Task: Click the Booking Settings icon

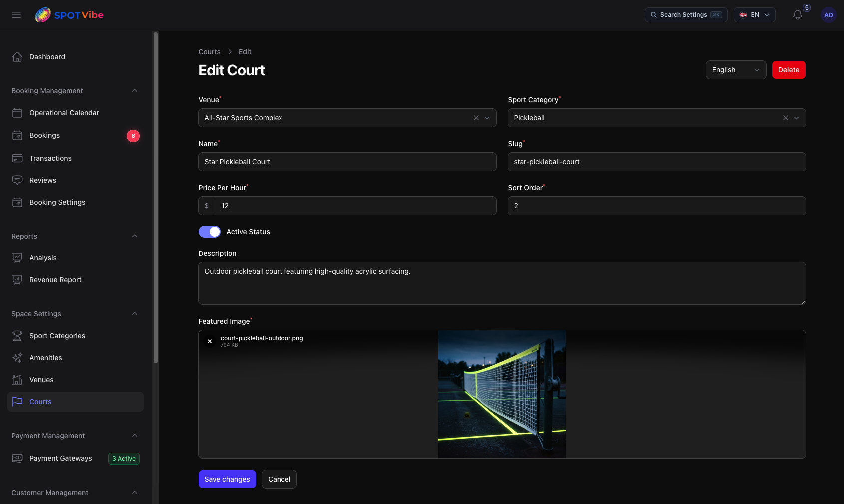Action: coord(17,202)
